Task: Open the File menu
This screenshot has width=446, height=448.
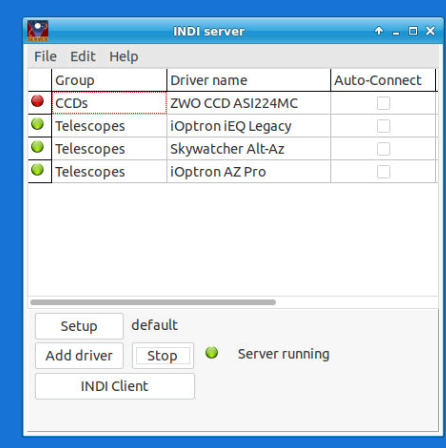Action: point(45,56)
